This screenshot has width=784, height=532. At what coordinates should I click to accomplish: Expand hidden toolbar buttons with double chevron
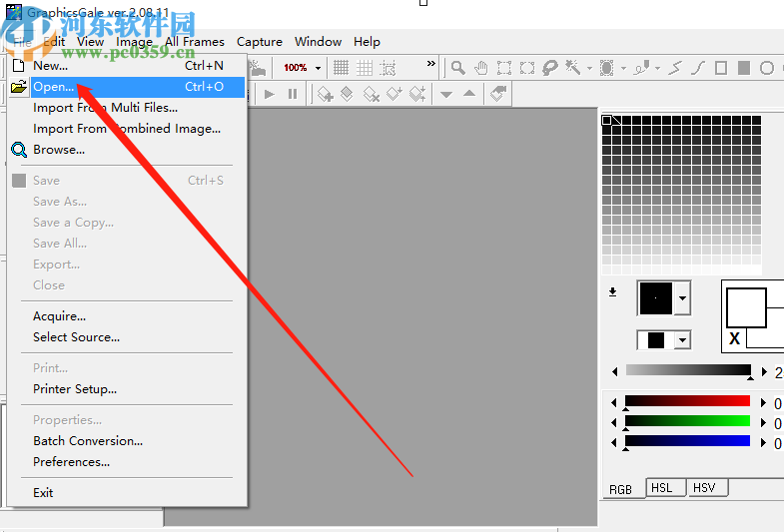tap(431, 64)
